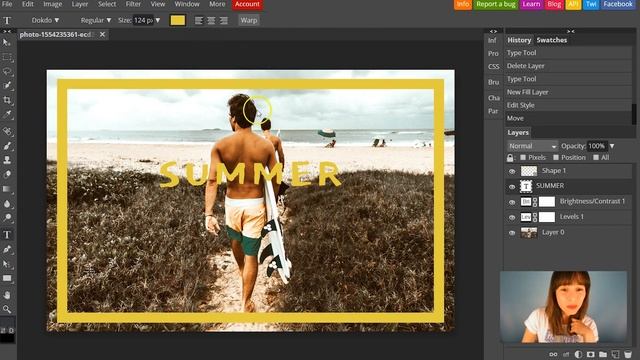Select the Rectangle shape tool
Viewport: 640px width, 360px height.
(7, 278)
